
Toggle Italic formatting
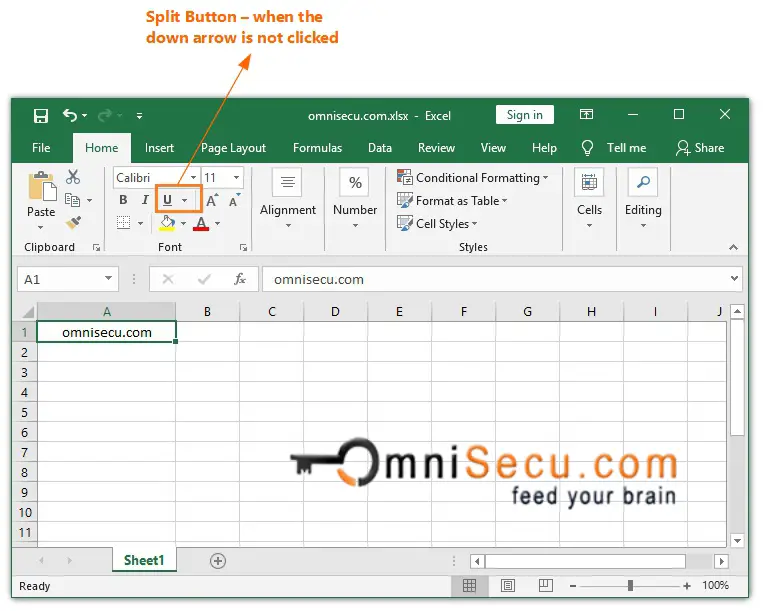click(x=145, y=200)
